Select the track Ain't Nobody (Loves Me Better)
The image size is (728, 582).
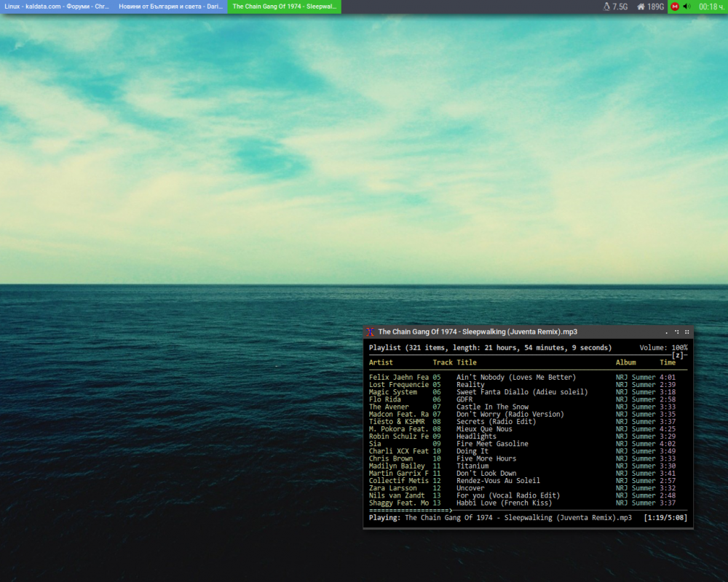point(516,378)
